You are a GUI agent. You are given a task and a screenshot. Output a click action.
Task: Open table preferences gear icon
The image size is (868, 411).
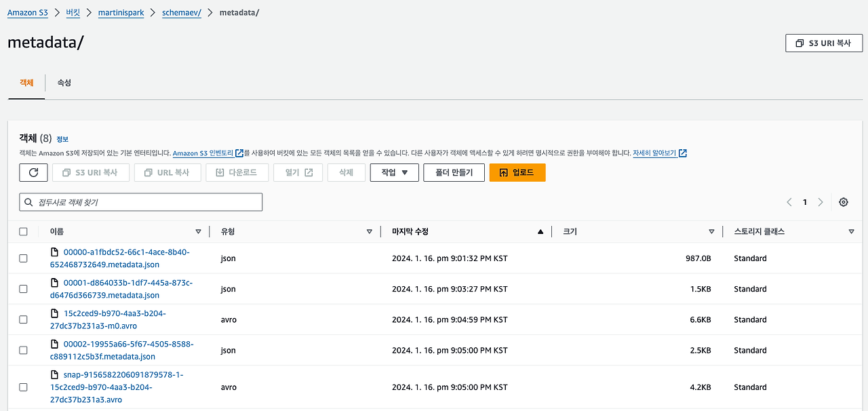click(x=844, y=202)
